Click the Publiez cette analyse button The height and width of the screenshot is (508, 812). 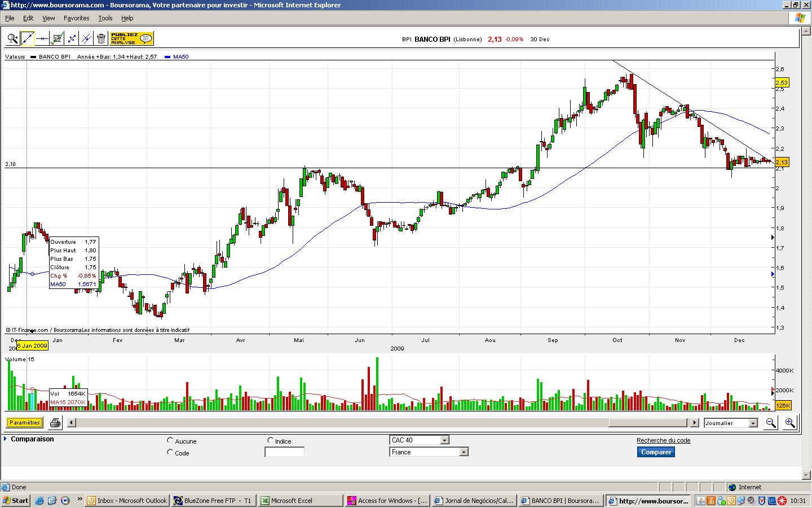[131, 39]
